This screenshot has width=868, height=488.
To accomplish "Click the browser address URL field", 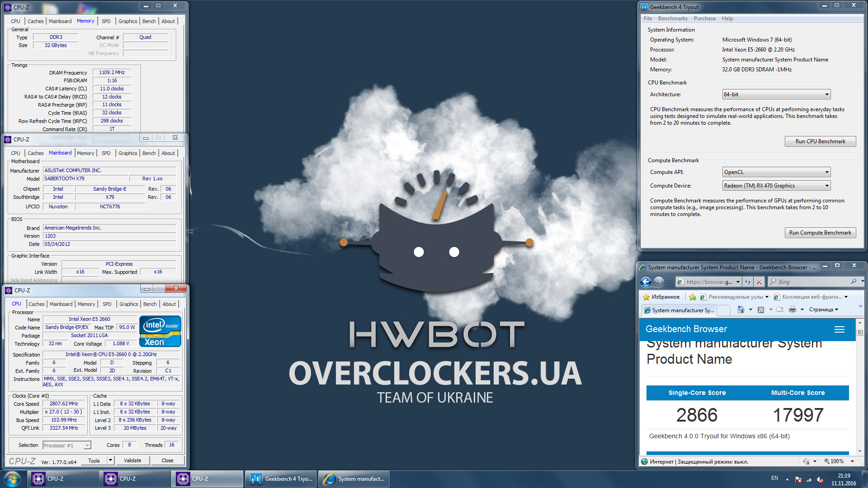I will pyautogui.click(x=709, y=282).
